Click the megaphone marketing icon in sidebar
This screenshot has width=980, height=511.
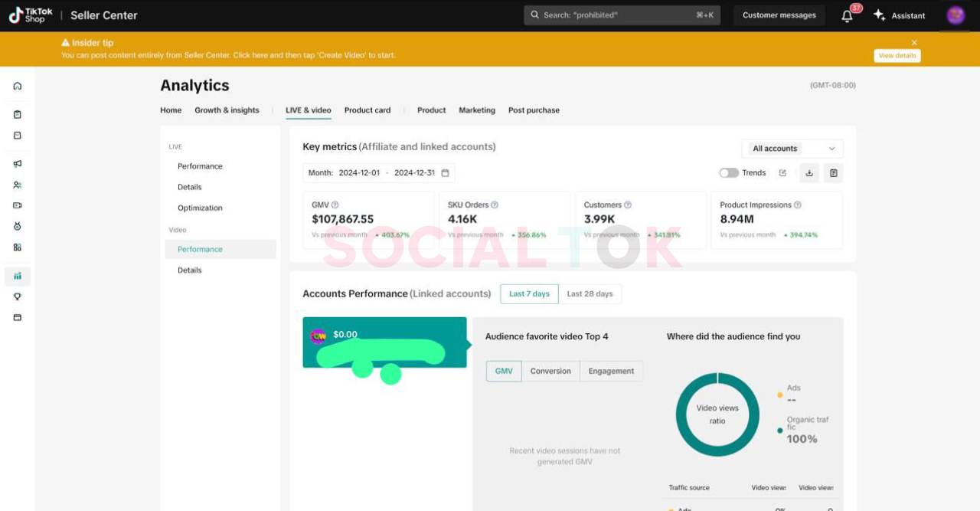click(18, 164)
